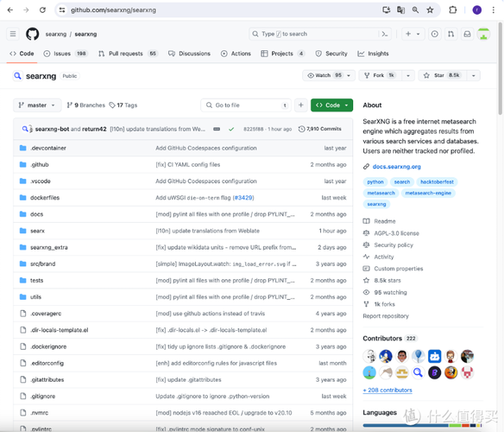The height and width of the screenshot is (432, 504).
Task: Open the notifications inbox icon
Action: click(x=467, y=34)
